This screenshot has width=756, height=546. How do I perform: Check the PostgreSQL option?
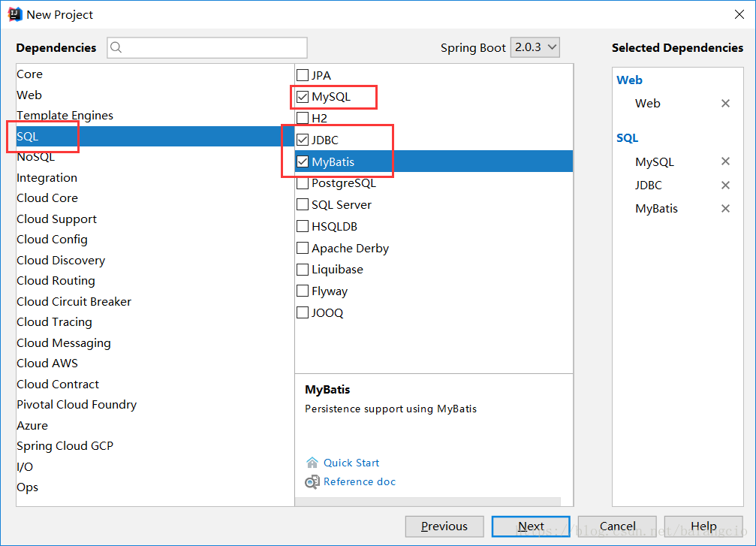coord(303,183)
